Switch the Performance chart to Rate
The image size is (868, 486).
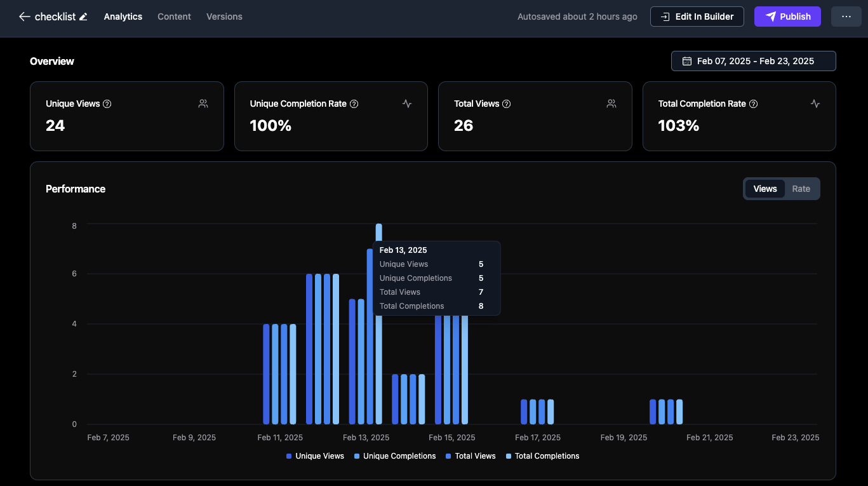click(x=801, y=189)
